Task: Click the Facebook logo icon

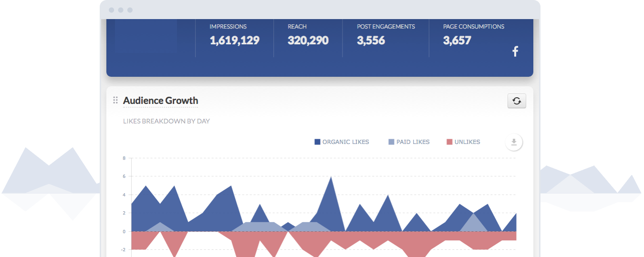Action: tap(515, 51)
